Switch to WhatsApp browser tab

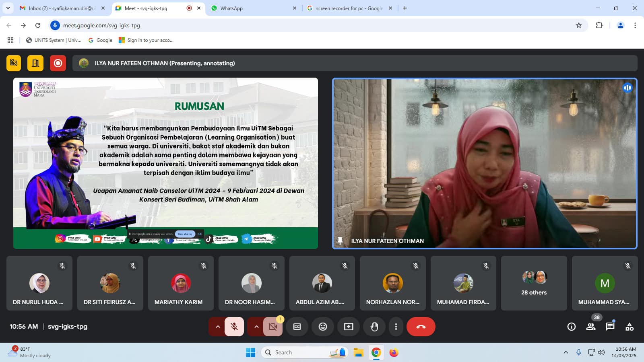pos(254,8)
